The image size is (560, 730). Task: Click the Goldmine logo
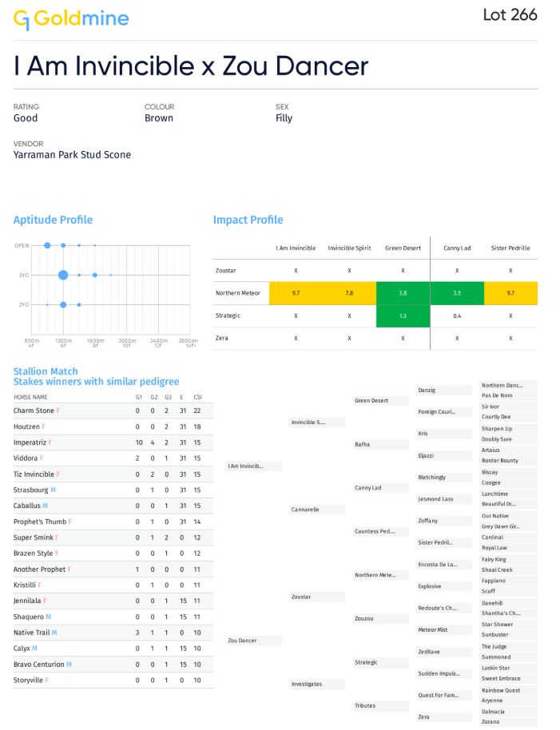click(x=71, y=19)
